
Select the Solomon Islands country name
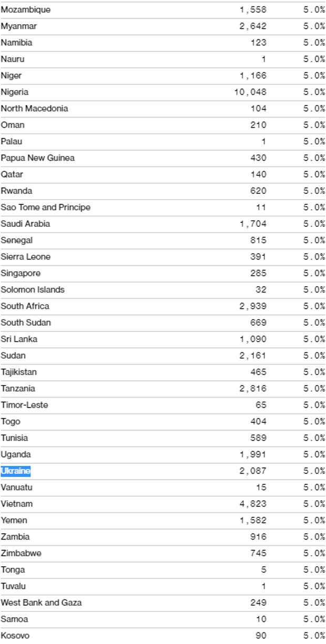[33, 289]
